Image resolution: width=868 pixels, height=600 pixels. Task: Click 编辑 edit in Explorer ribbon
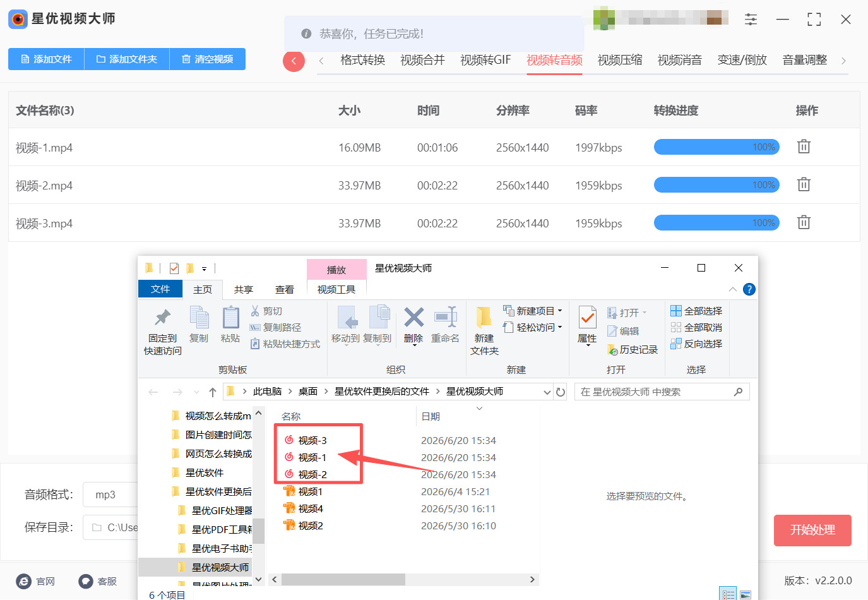623,331
